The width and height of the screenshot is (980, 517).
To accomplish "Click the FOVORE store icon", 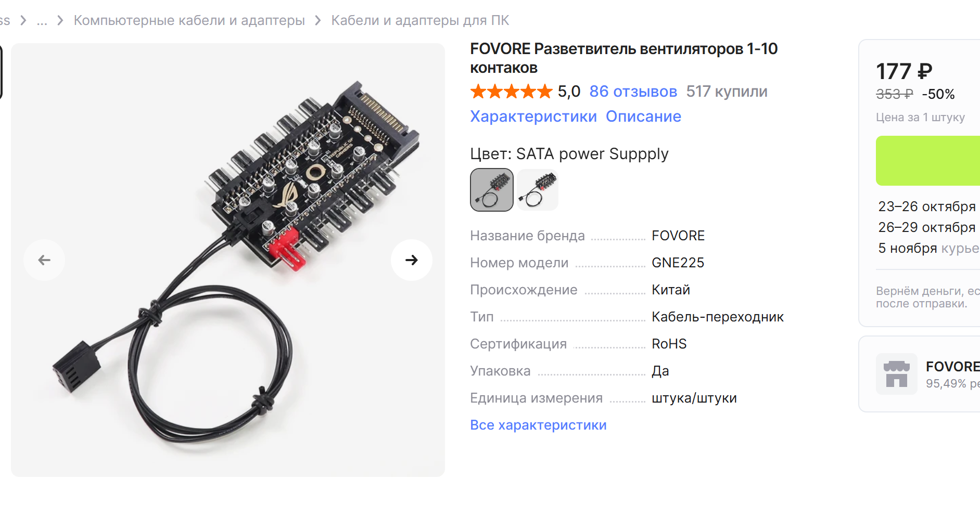I will [x=897, y=374].
